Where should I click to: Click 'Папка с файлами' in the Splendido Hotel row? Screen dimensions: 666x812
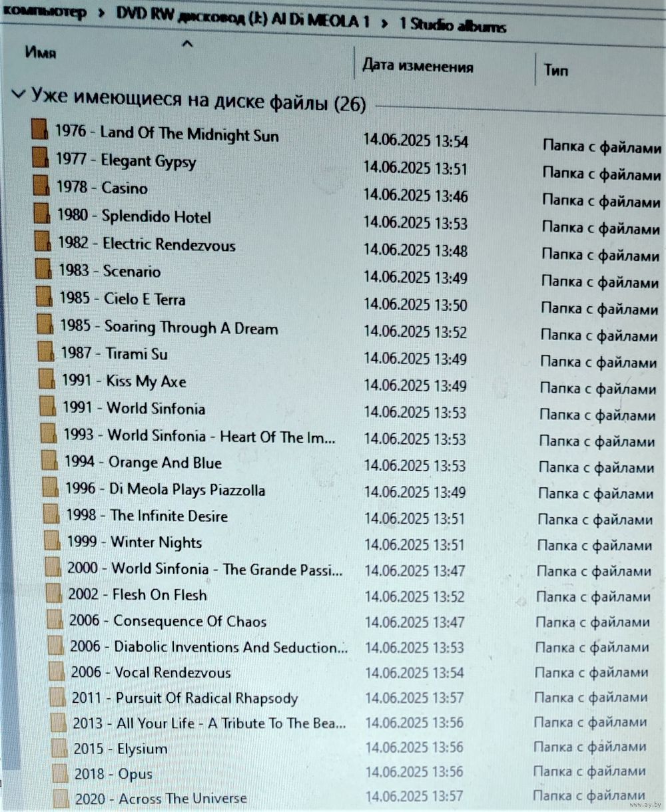[601, 228]
